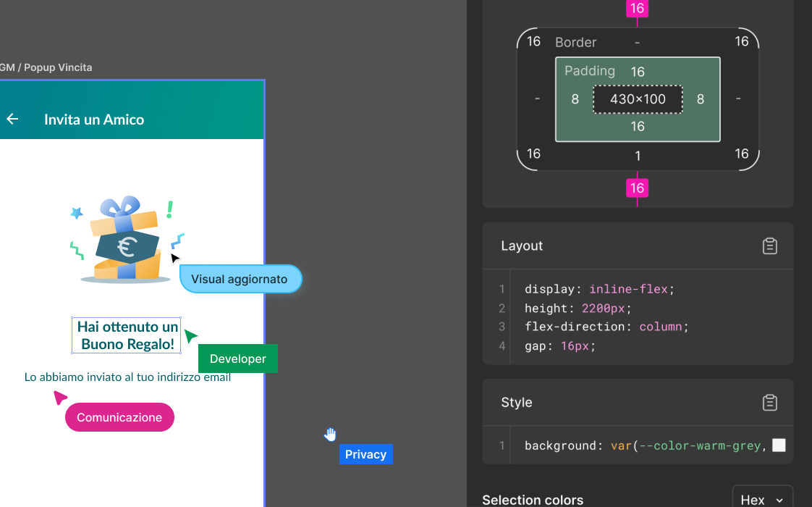
Task: Click the 'flex-direction: column;' code line
Action: [606, 327]
